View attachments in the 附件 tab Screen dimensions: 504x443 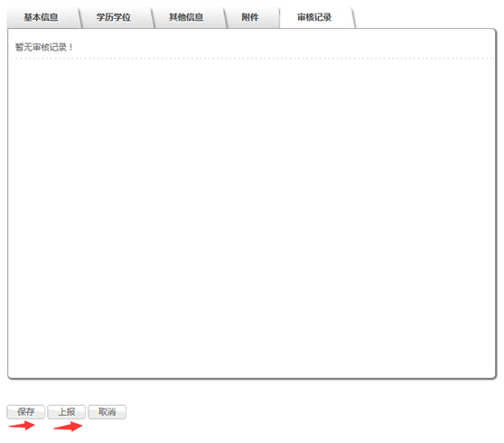point(250,17)
